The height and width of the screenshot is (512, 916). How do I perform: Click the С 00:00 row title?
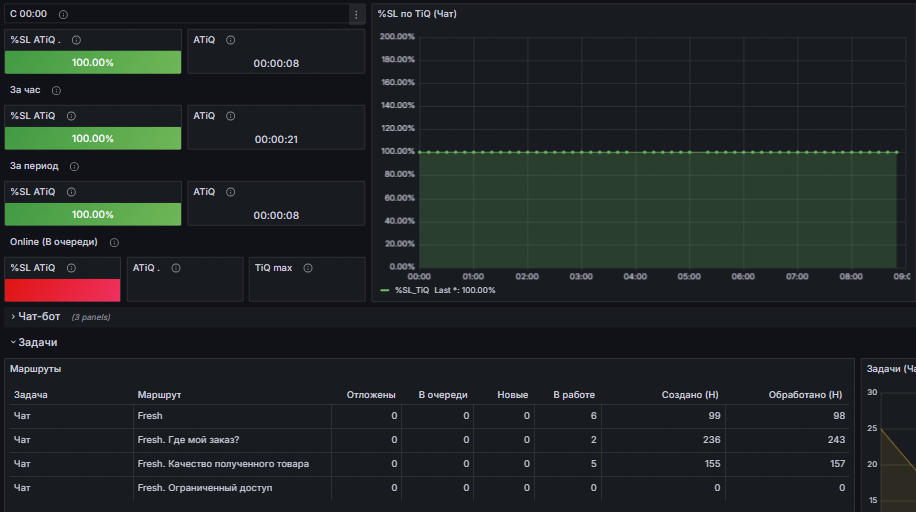[29, 14]
